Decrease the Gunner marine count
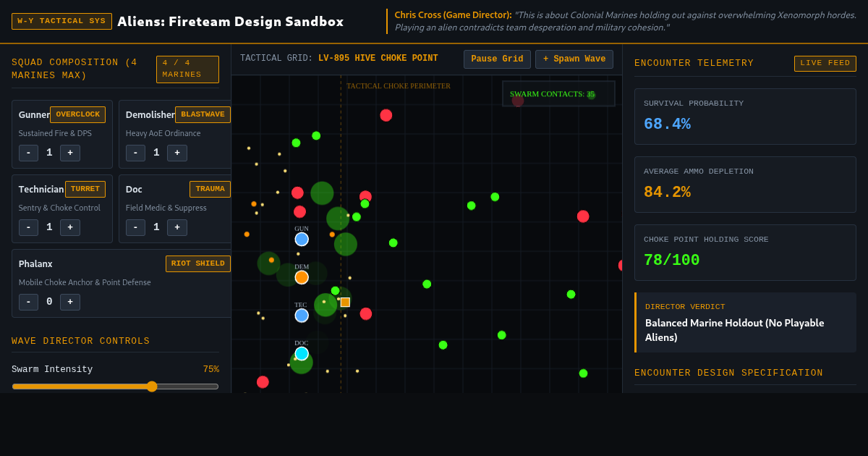This screenshot has width=868, height=456. click(x=28, y=153)
